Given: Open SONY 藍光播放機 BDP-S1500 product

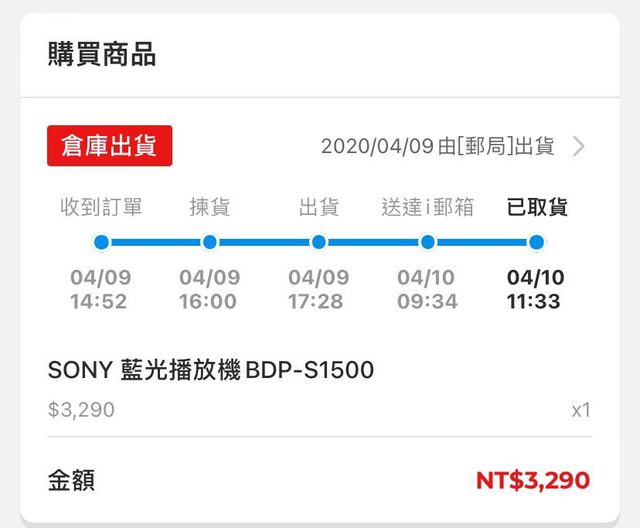Looking at the screenshot, I should pos(211,371).
